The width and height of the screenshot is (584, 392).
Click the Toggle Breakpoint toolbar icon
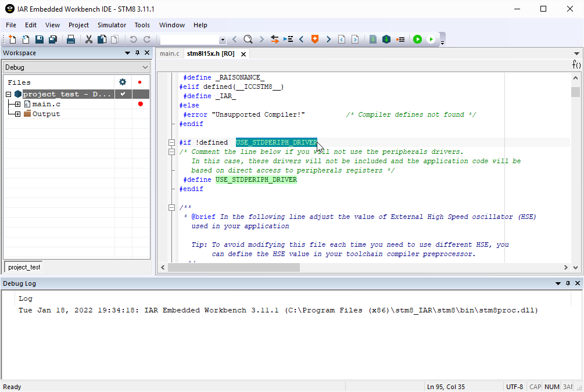[x=400, y=39]
